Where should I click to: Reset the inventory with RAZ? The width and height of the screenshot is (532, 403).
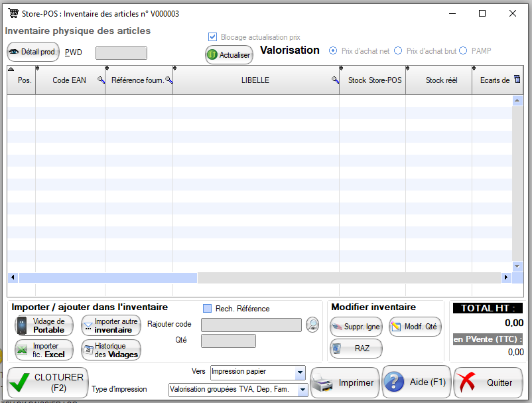[x=356, y=349]
